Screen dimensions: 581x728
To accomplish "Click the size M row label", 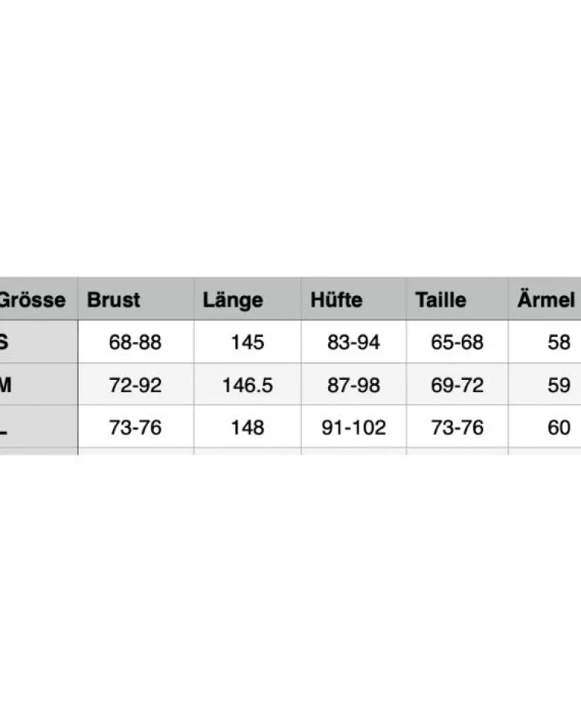I will (x=5, y=385).
